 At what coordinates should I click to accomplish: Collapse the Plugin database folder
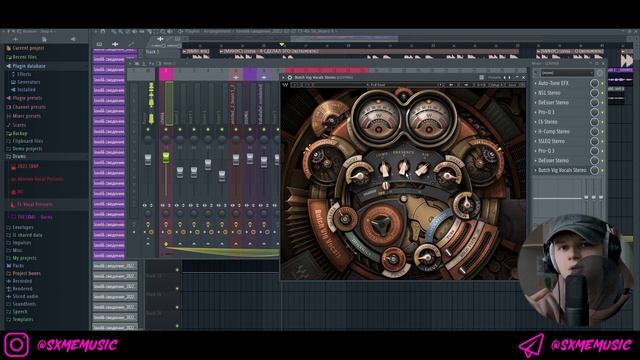tap(29, 66)
